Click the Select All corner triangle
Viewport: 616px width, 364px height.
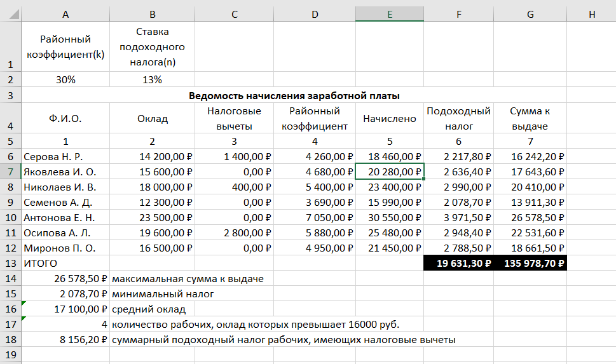point(14,15)
